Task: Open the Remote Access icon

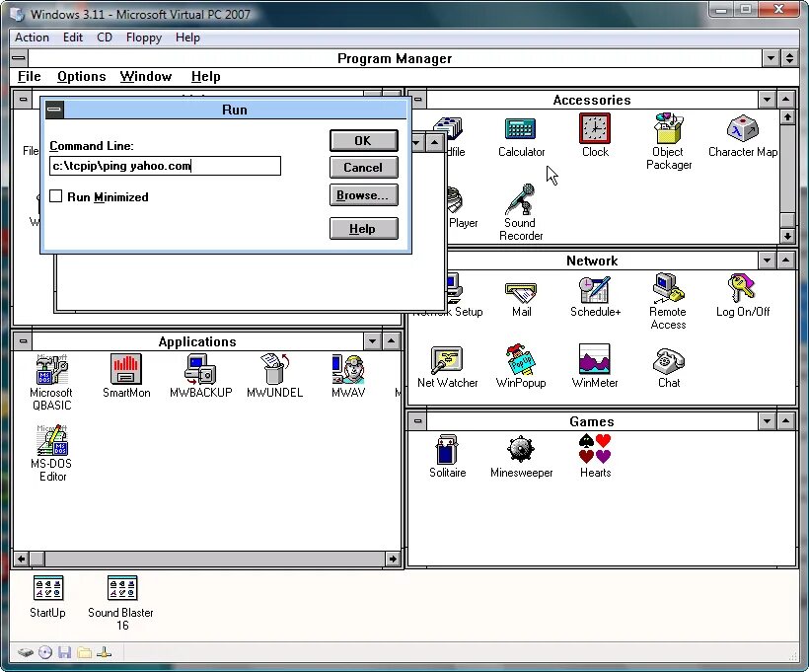Action: (668, 288)
